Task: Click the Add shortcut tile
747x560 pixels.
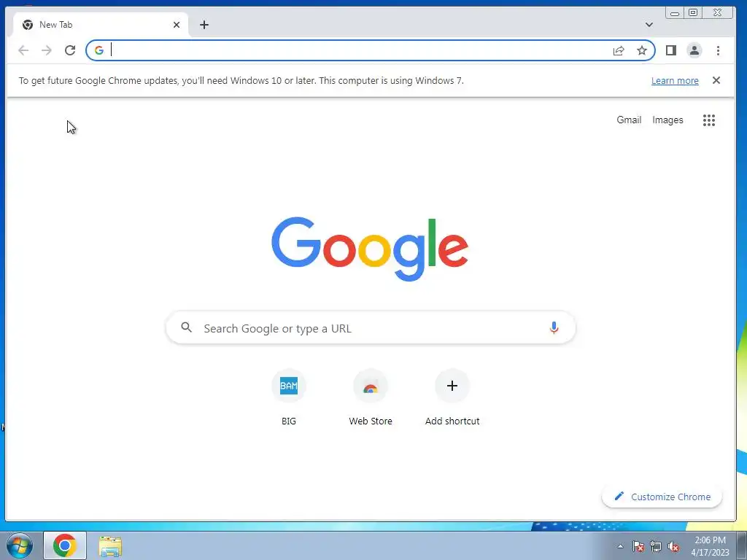Action: click(x=452, y=398)
